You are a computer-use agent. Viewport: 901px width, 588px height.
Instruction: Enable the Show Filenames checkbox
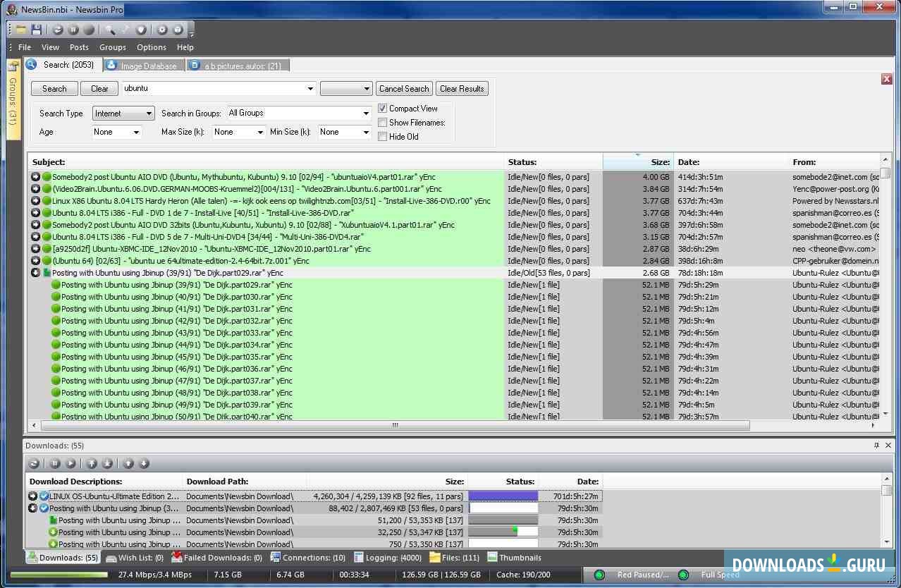pos(382,123)
